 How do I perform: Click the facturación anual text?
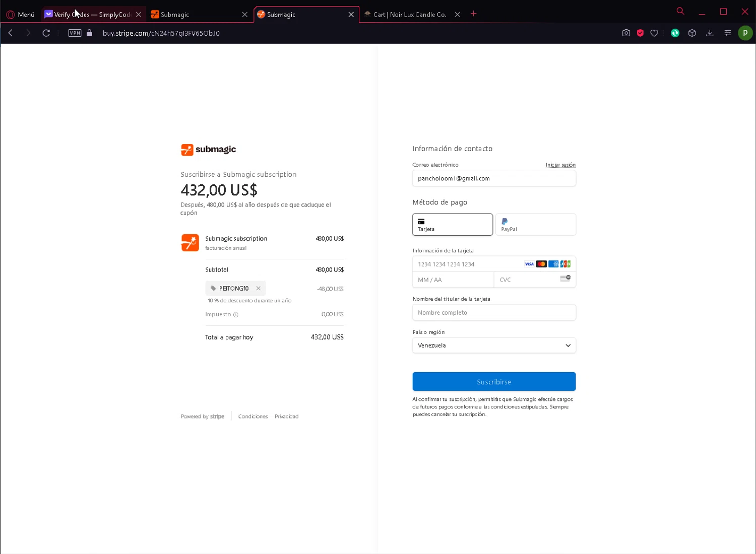point(226,248)
